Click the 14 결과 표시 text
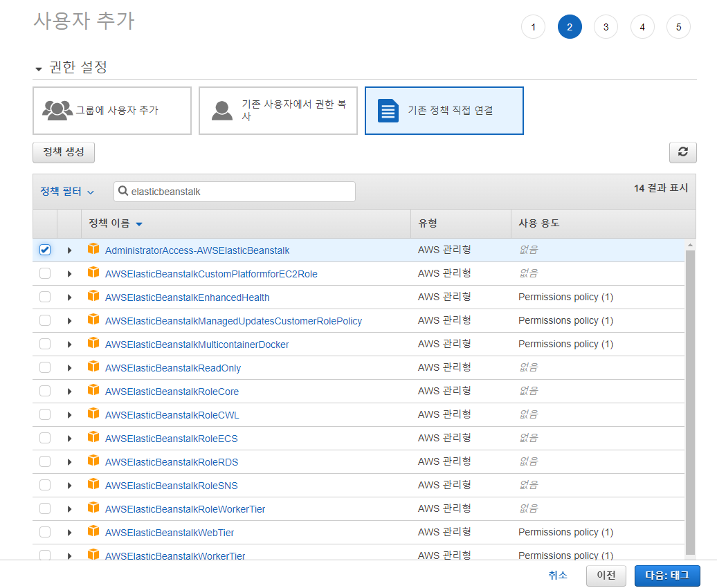Screen dimensions: 717x588 (x=661, y=188)
